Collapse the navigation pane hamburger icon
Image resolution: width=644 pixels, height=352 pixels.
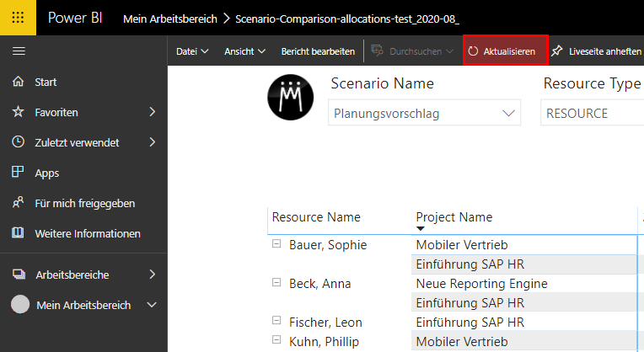19,51
